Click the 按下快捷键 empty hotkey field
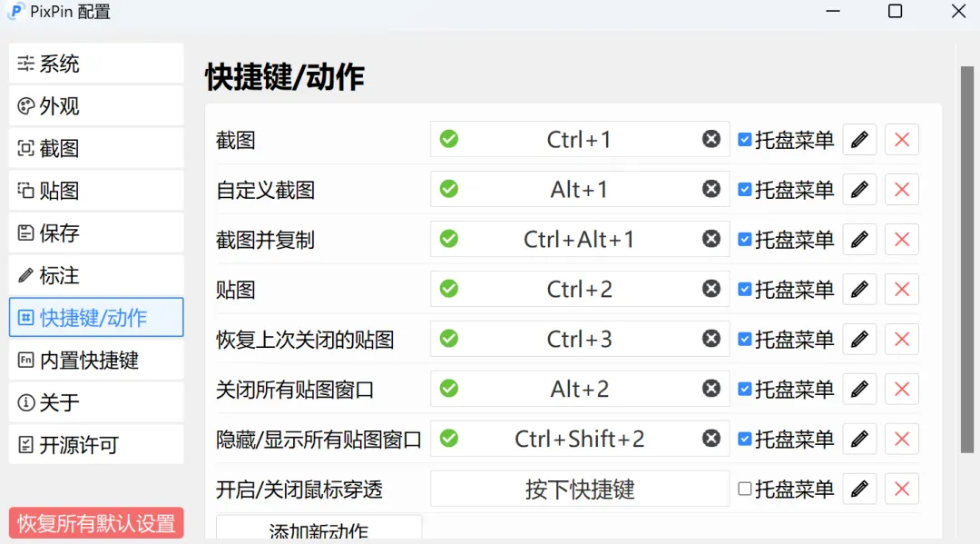 tap(579, 489)
